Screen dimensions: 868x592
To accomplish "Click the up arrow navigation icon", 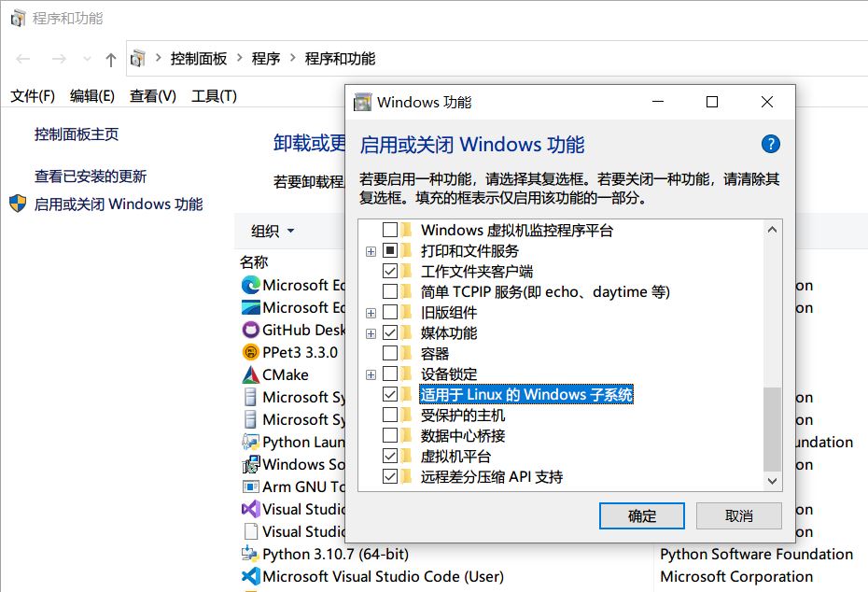I will (x=111, y=59).
